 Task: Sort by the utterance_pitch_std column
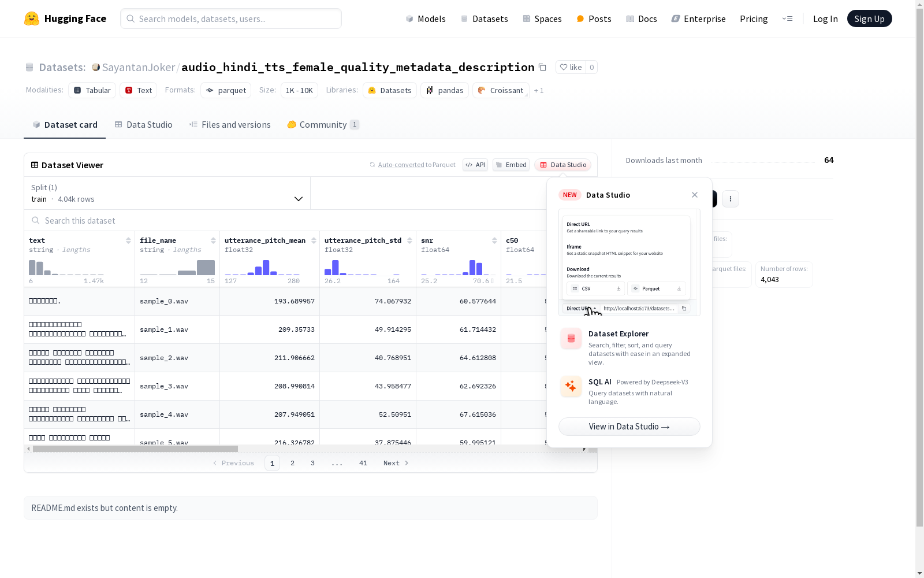point(409,240)
